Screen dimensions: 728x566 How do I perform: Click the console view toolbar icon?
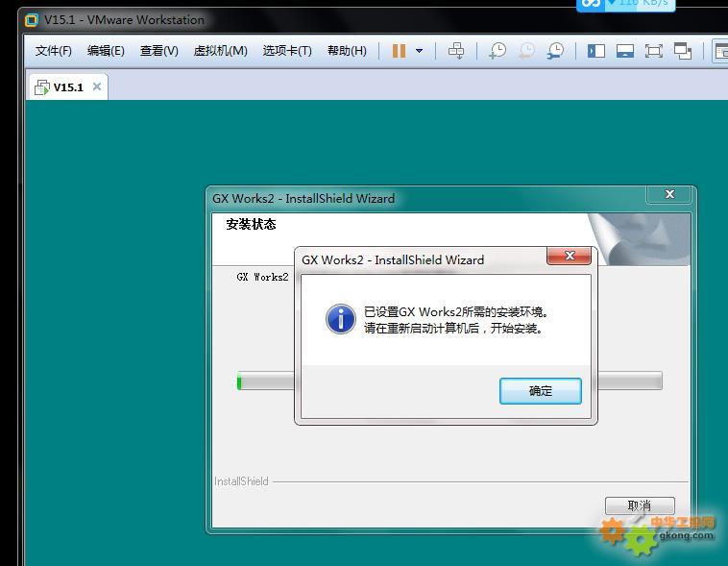click(720, 51)
